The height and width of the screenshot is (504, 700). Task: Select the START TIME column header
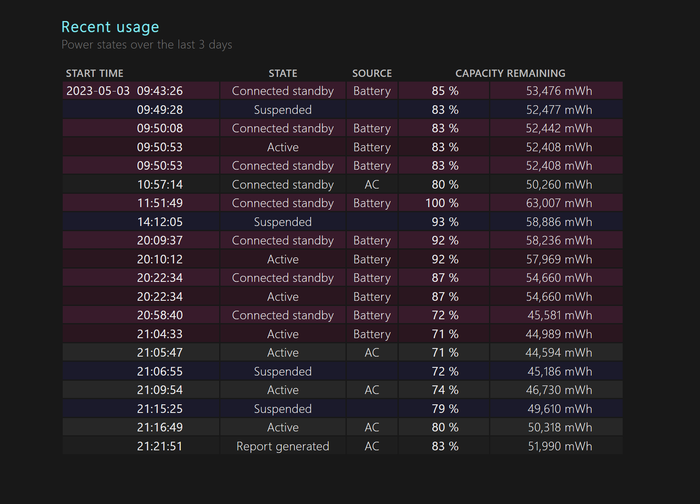95,73
